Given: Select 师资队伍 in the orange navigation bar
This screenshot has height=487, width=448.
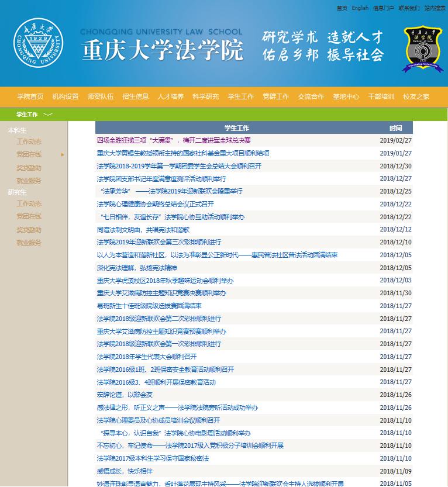Looking at the screenshot, I should tap(100, 96).
